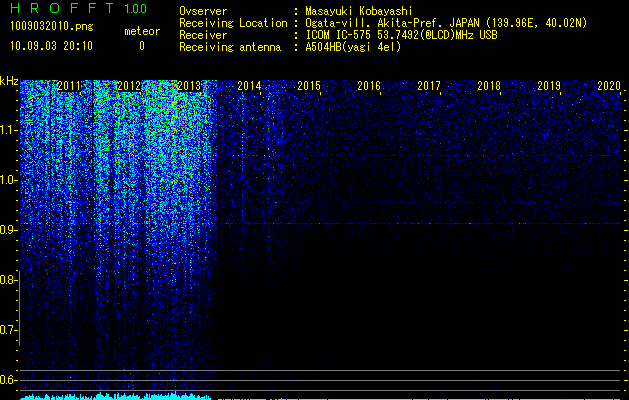This screenshot has height=400, width=629.
Task: Click the 1.0 kHz axis label
Action: tap(7, 180)
